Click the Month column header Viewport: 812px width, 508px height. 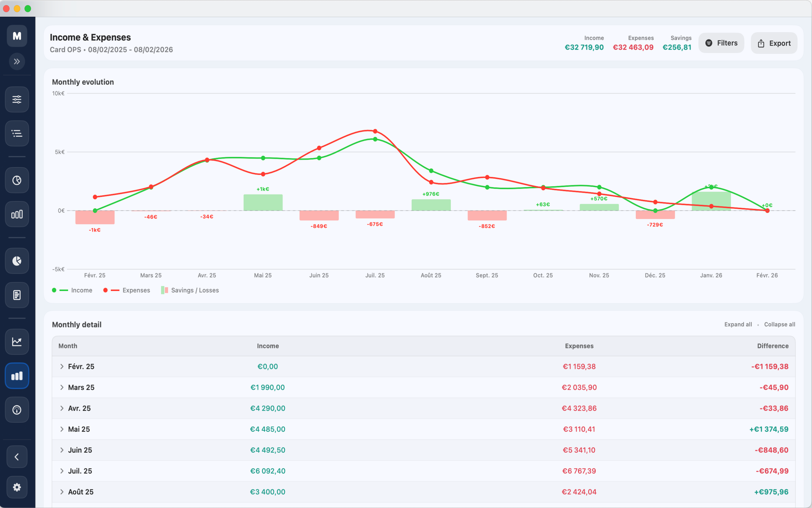68,346
